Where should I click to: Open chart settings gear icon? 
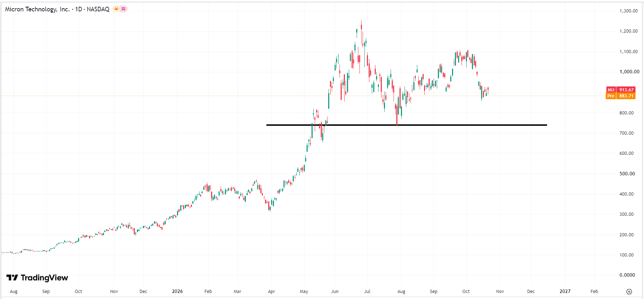click(629, 292)
